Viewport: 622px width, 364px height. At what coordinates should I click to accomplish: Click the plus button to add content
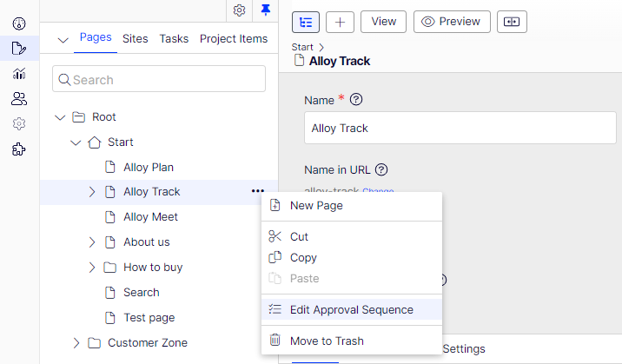[340, 22]
